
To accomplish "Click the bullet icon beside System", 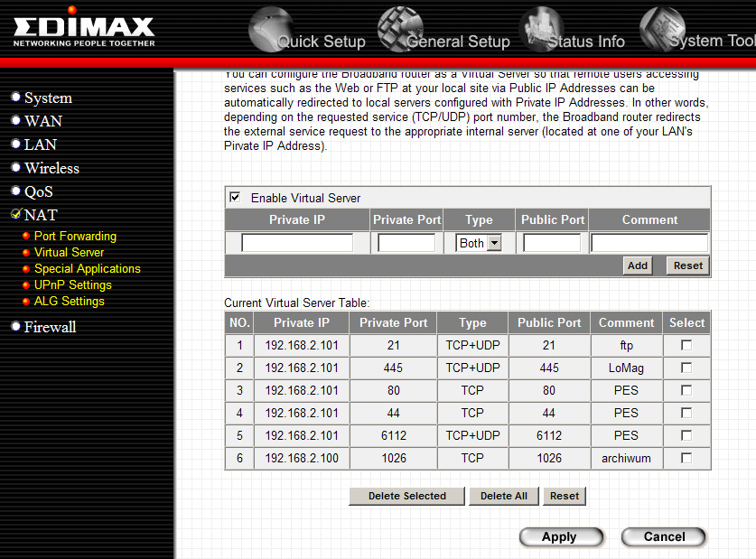I will pyautogui.click(x=16, y=97).
